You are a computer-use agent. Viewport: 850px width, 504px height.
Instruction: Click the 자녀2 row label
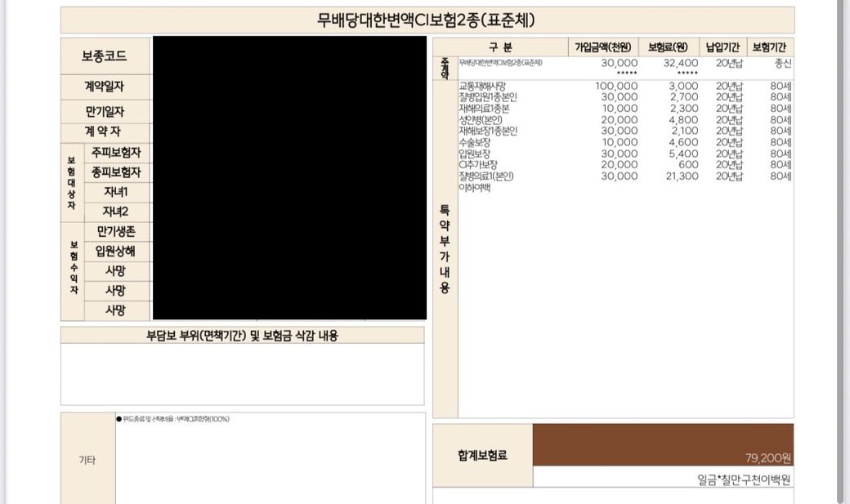pos(115,212)
